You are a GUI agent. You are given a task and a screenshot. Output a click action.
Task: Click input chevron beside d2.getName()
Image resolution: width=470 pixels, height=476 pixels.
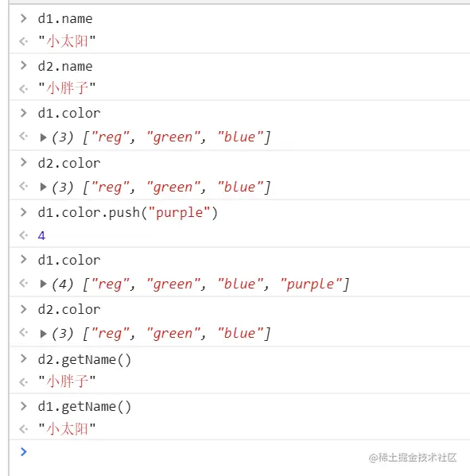pyautogui.click(x=23, y=359)
